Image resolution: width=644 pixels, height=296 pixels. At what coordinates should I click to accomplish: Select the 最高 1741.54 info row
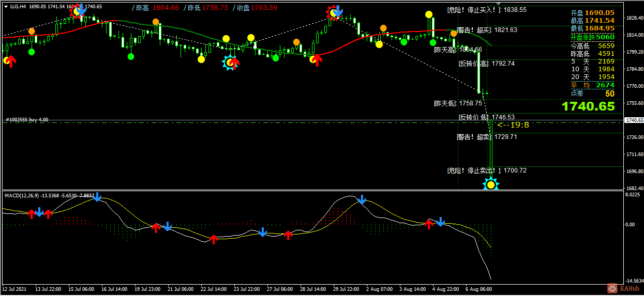point(592,21)
